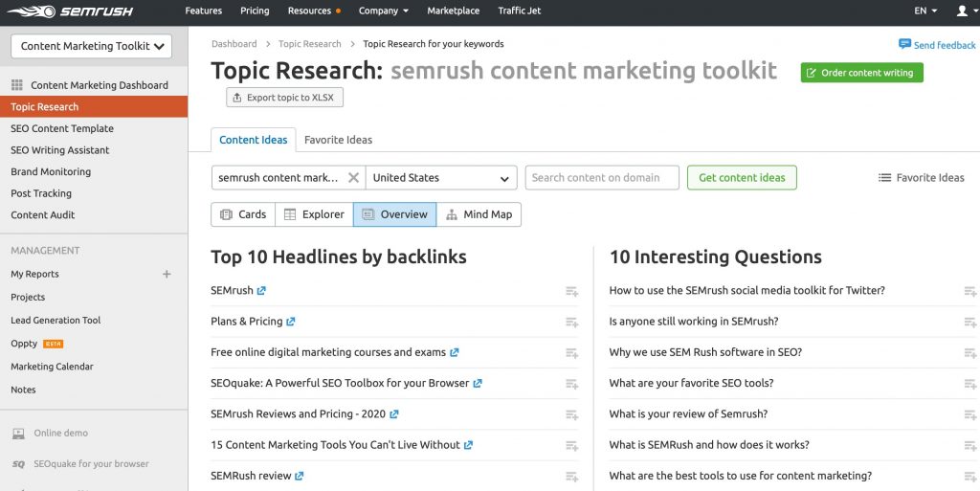Add 'best tools to use for content marketing' to favorites
Viewport: 980px width, 491px height.
click(970, 477)
